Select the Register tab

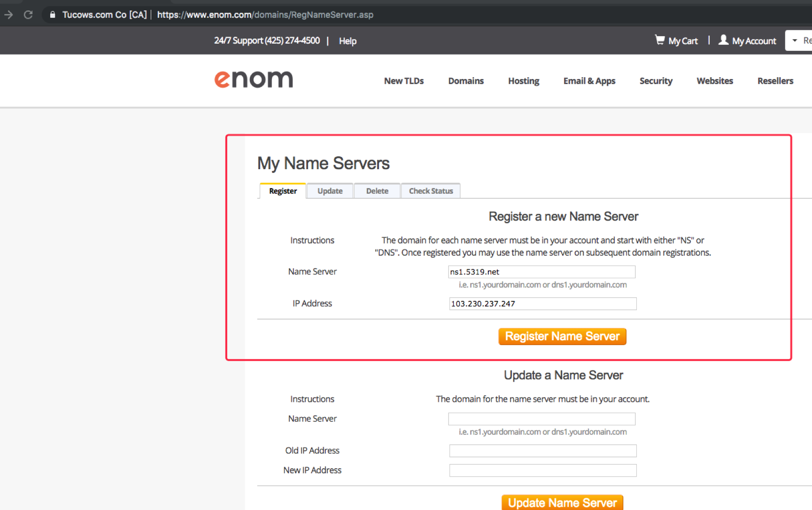click(x=283, y=191)
